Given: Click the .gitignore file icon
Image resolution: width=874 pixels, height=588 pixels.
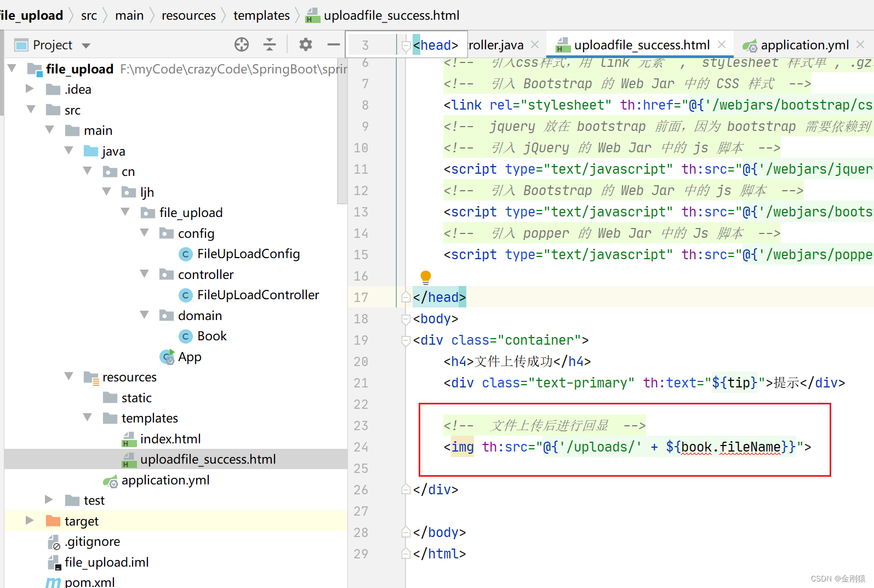Looking at the screenshot, I should point(54,542).
